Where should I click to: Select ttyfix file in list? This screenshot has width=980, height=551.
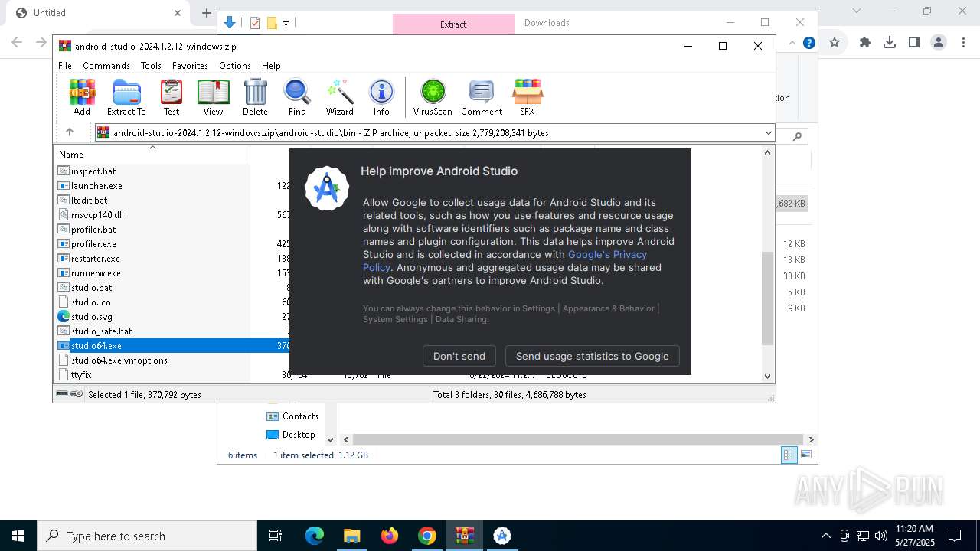point(81,375)
